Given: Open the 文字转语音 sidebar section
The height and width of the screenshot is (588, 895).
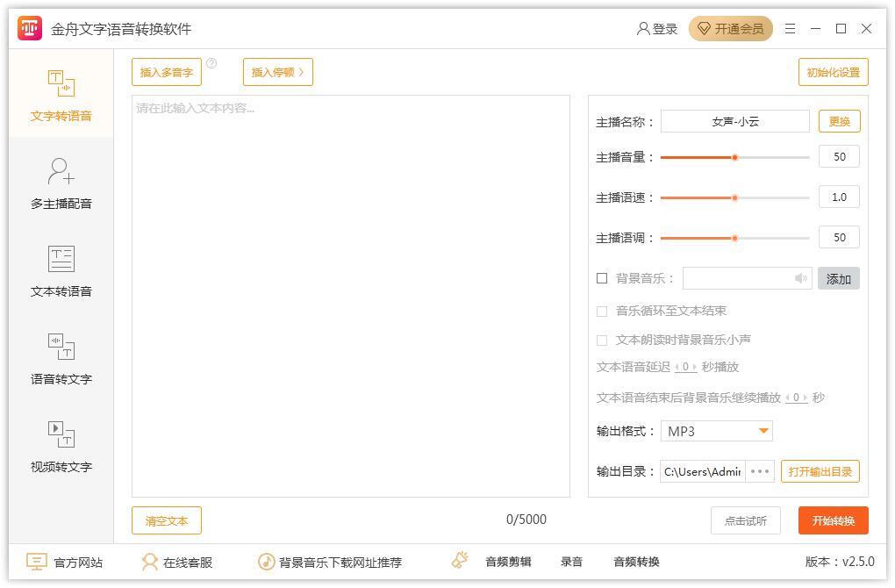Looking at the screenshot, I should [x=61, y=94].
